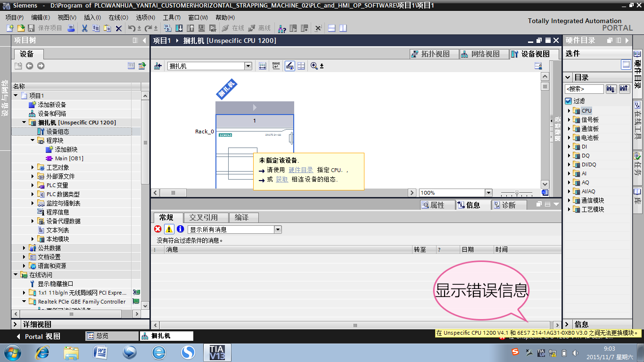
Task: Click the Cut scissors icon
Action: click(x=85, y=28)
